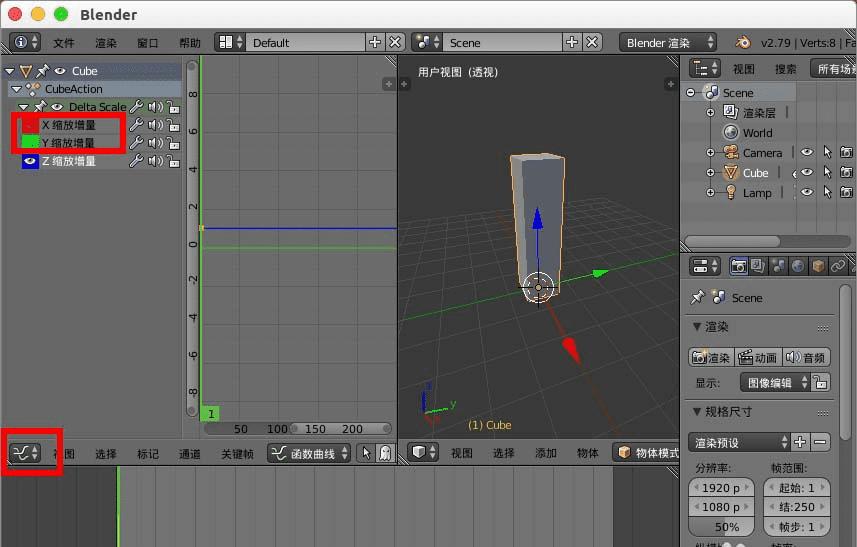Click the Scene name field
This screenshot has height=547, width=857.
pos(502,42)
